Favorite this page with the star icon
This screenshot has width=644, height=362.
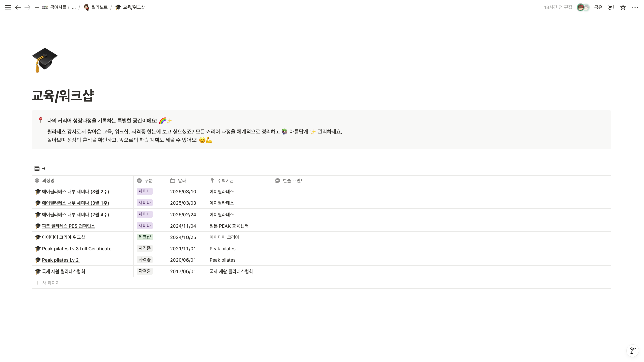click(623, 7)
